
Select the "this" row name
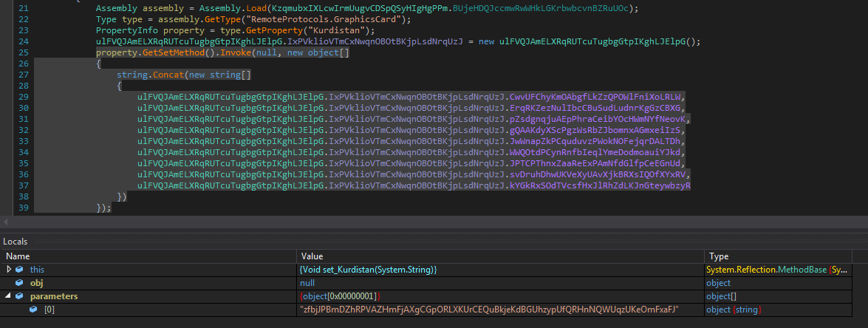point(37,270)
